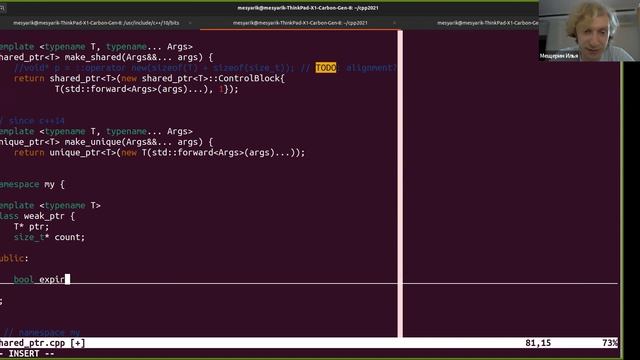Viewport: 640px width, 360px height.
Task: Switch to the /usr/include/c++/10/bits terminal tab
Action: 96,23
